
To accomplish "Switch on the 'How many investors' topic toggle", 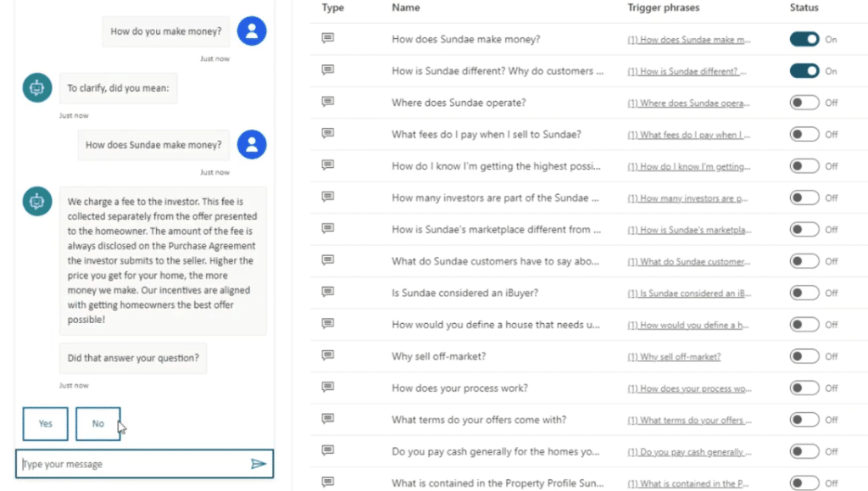I will 804,198.
